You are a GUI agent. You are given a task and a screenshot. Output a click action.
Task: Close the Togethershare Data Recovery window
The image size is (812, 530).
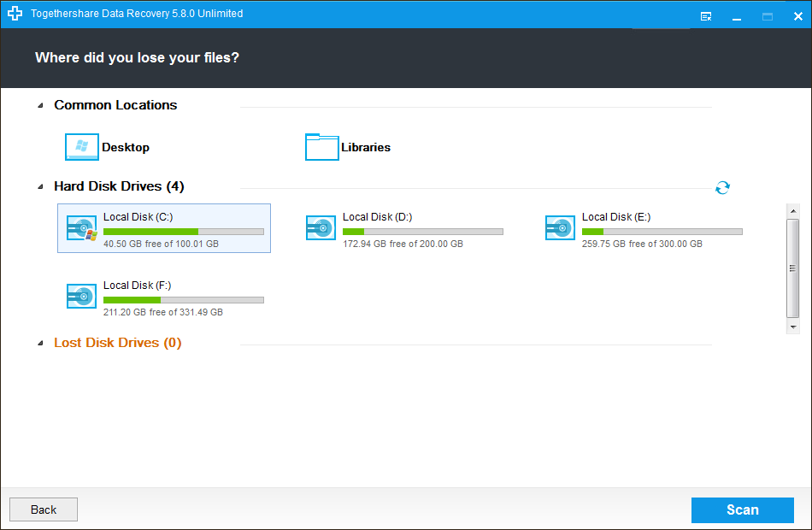(x=798, y=16)
